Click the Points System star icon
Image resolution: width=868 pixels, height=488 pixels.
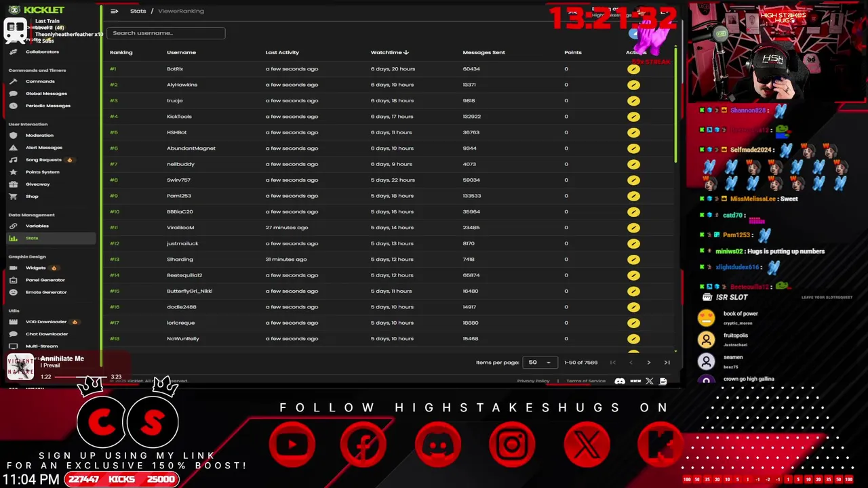[x=13, y=172]
